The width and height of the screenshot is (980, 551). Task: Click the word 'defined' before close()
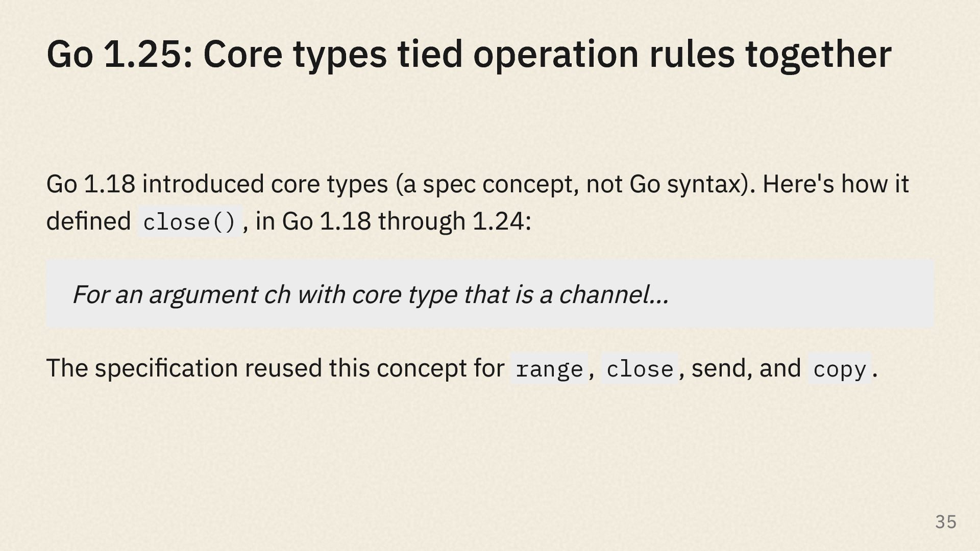click(x=89, y=221)
